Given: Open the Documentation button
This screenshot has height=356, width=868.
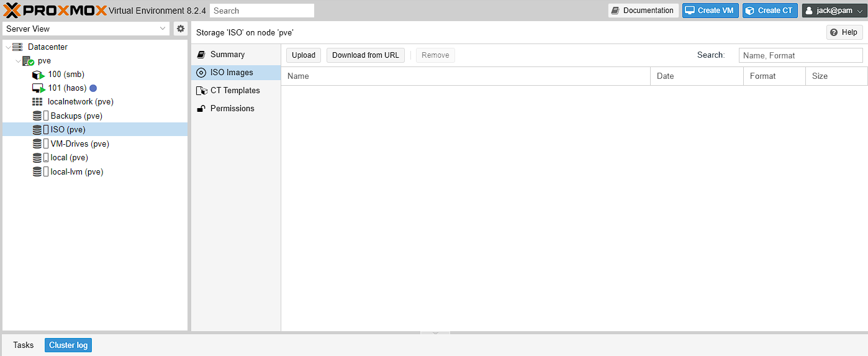Looking at the screenshot, I should (643, 11).
